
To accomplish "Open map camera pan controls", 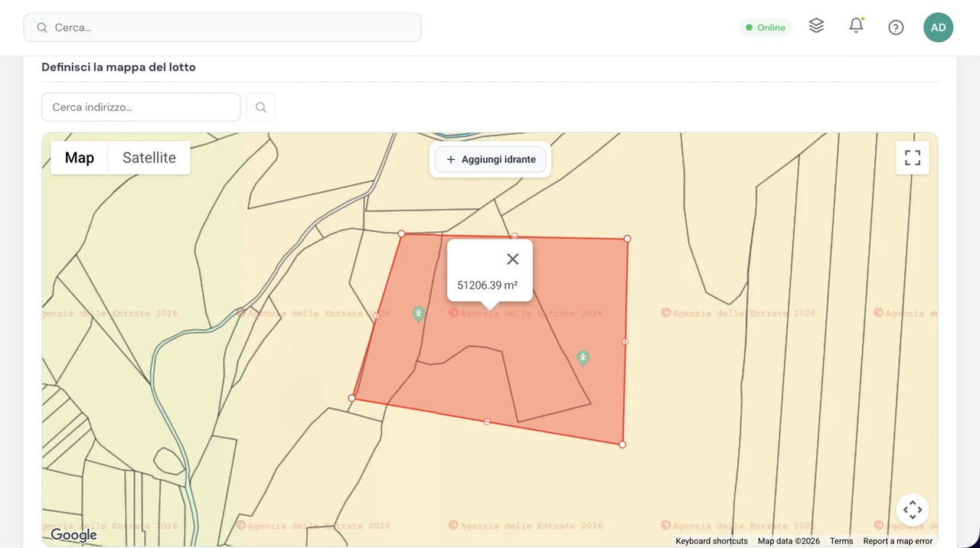I will point(913,509).
